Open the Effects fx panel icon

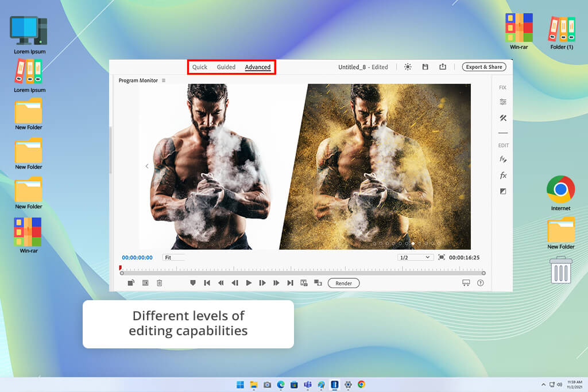tap(503, 175)
